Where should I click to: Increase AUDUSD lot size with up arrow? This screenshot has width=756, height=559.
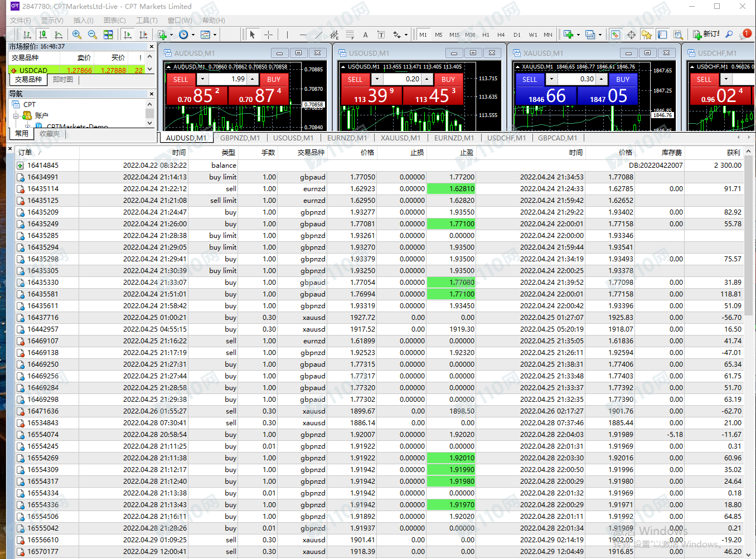[x=253, y=79]
